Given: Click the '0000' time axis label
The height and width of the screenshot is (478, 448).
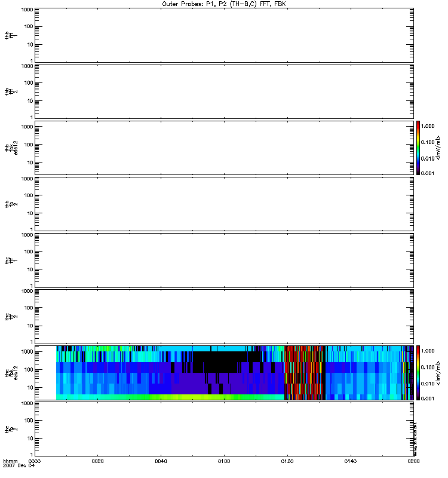Looking at the screenshot, I should tap(35, 461).
